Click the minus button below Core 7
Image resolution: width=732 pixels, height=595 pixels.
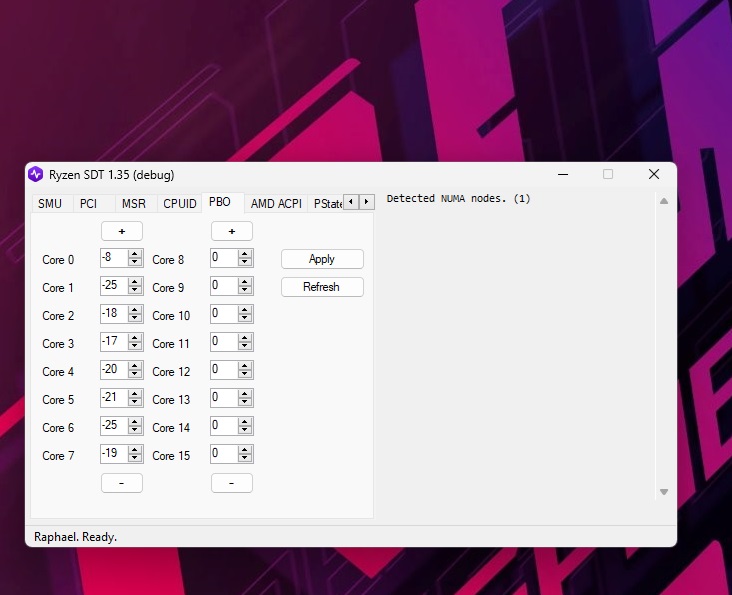122,483
